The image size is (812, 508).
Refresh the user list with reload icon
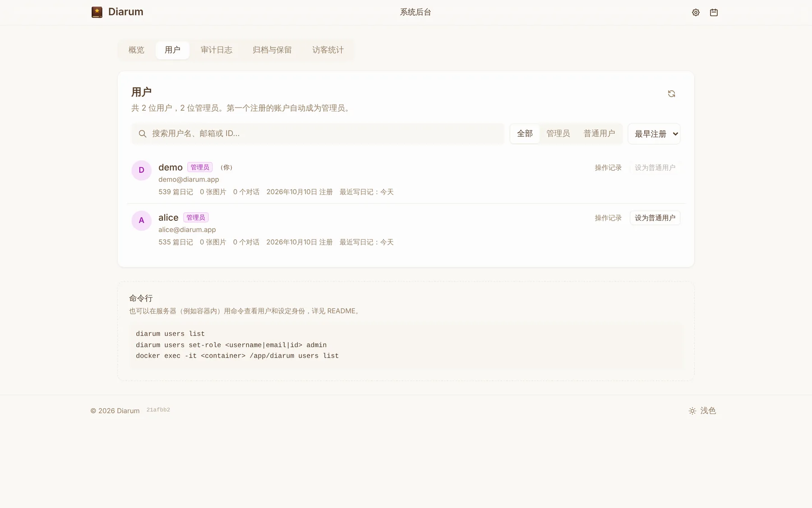pos(671,94)
